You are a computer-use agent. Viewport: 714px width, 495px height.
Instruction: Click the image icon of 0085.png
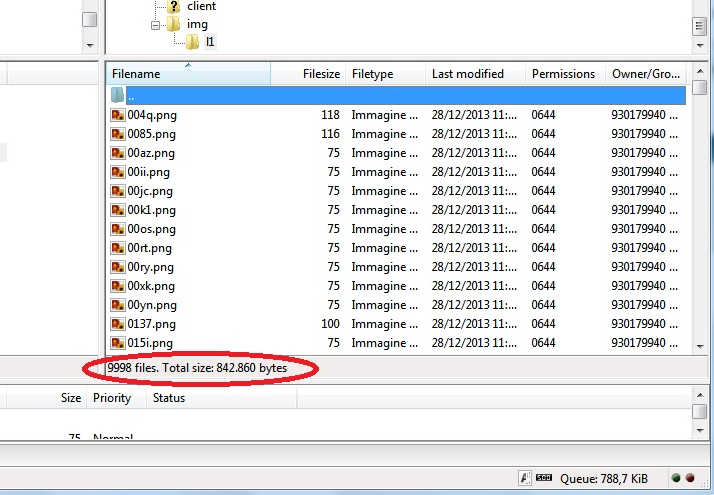118,134
